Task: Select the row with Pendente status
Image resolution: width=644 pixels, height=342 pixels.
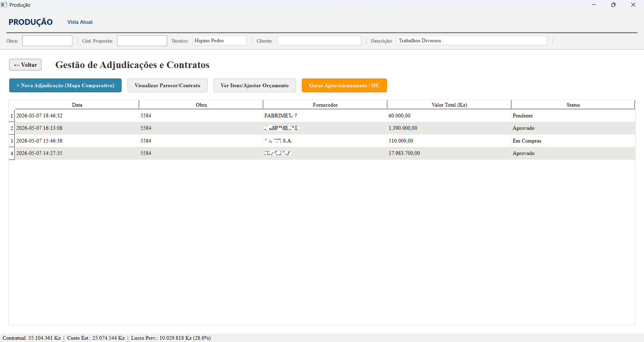Action: click(x=325, y=115)
